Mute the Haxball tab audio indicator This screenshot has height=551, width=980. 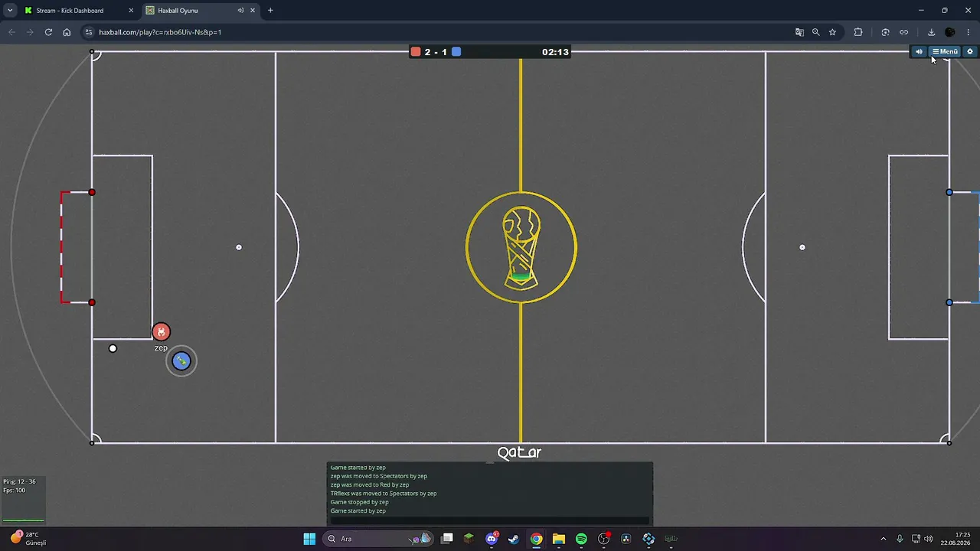tap(240, 11)
